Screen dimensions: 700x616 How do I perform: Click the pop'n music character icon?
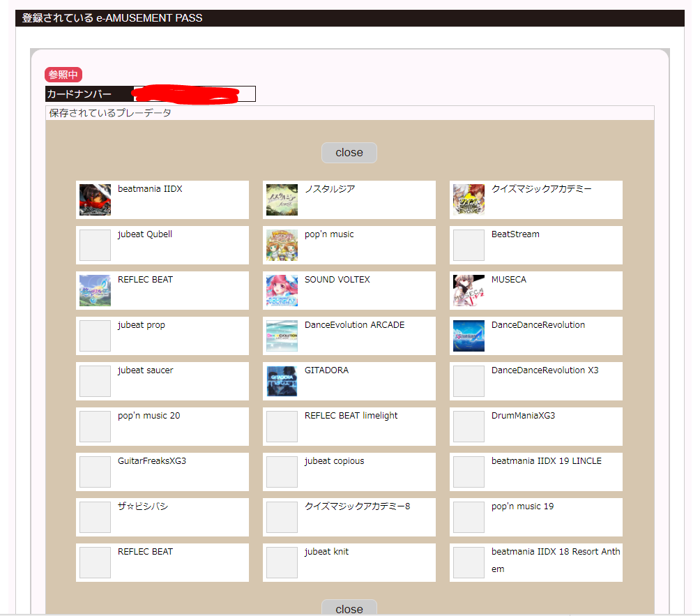pos(282,246)
